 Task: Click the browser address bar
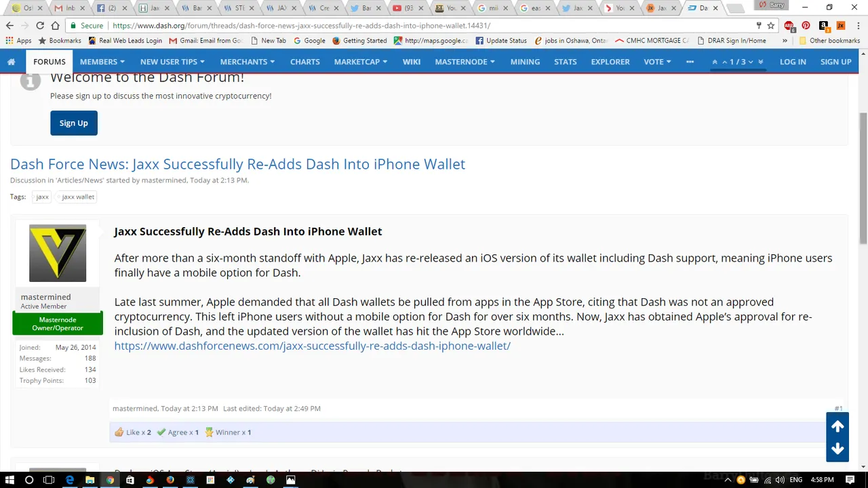coord(420,26)
